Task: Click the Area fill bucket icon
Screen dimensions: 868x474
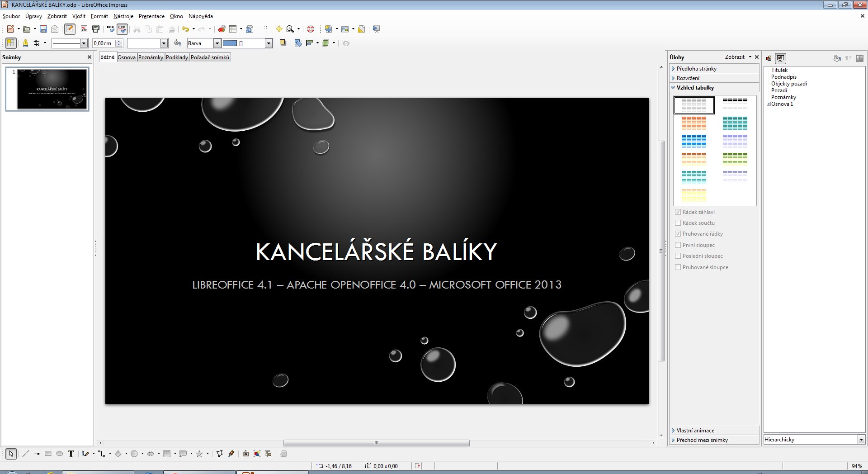Action: tap(178, 43)
